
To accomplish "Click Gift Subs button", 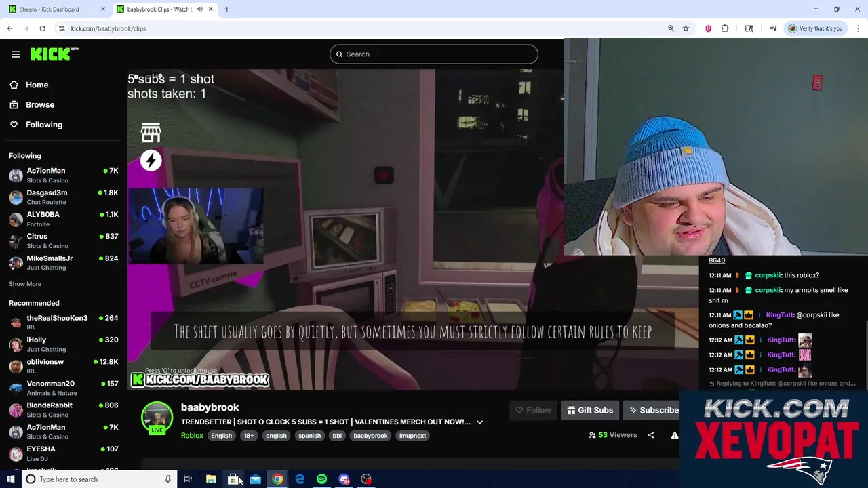I will [590, 410].
